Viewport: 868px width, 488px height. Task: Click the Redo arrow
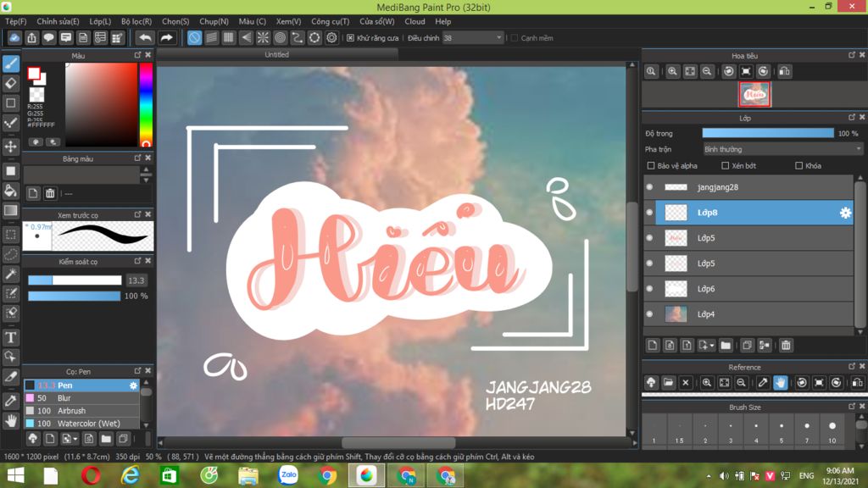166,37
